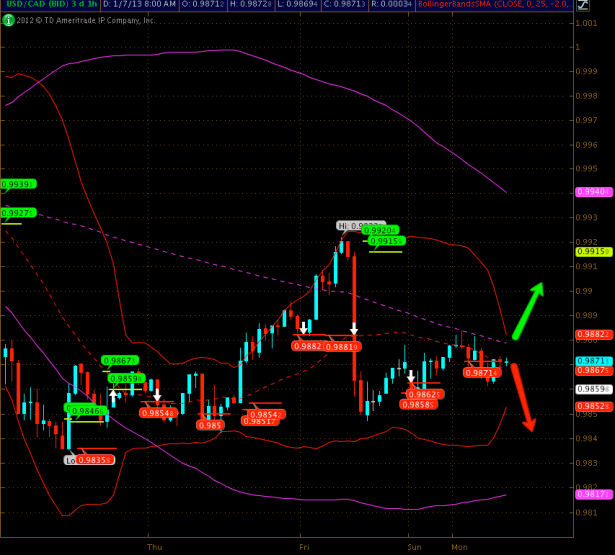Click the green info icon below the symbol
The image size is (615, 555).
pos(7,20)
